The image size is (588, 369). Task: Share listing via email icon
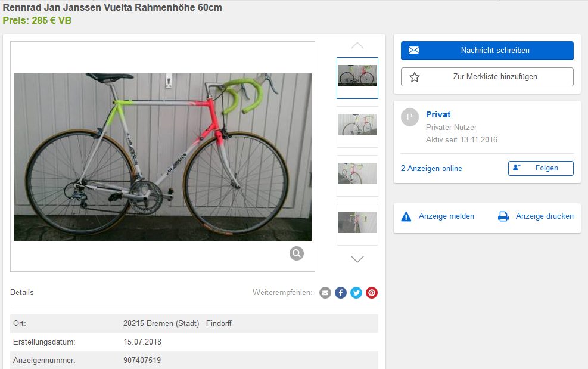point(325,293)
